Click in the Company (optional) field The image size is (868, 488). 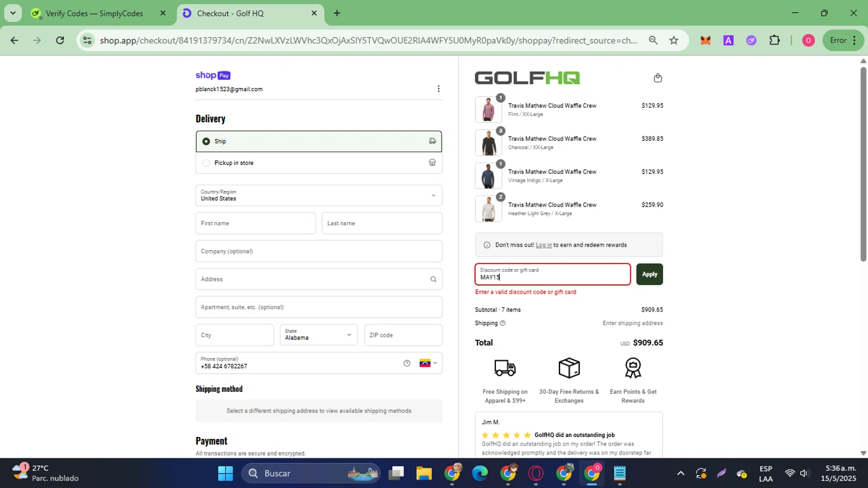(319, 251)
